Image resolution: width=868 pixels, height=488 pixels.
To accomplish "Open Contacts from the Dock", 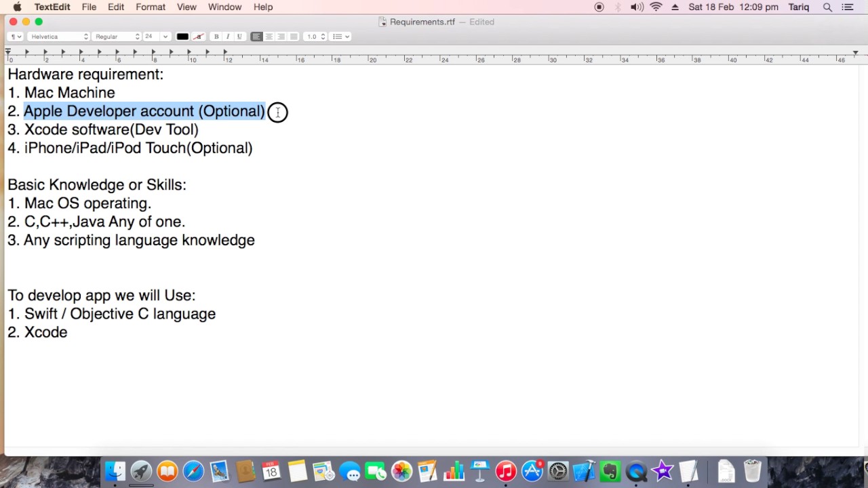I will click(245, 471).
